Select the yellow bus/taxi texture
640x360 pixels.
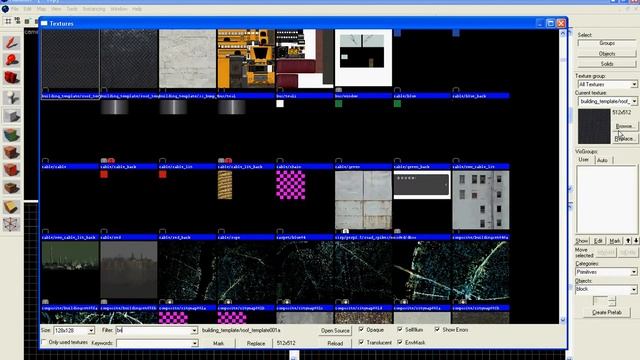[246, 59]
